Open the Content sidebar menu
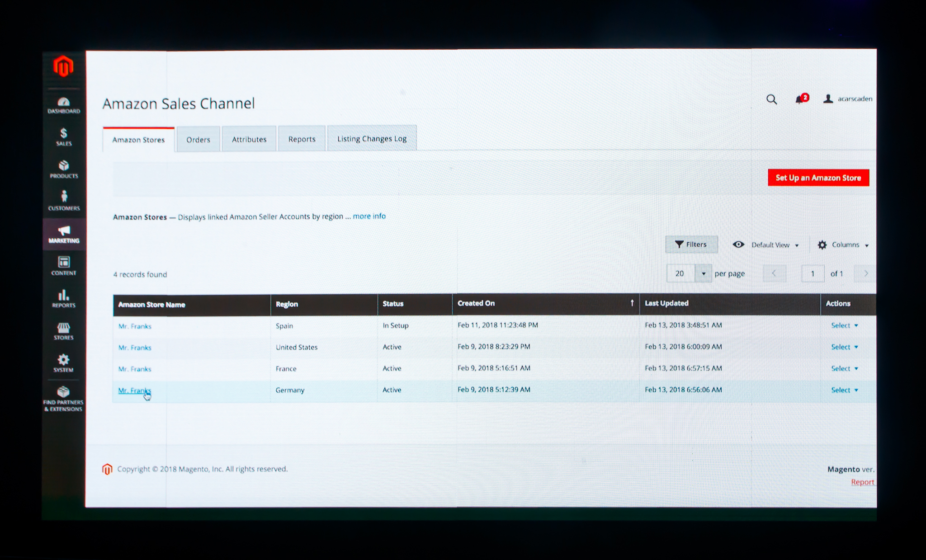926x560 pixels. 64,266
